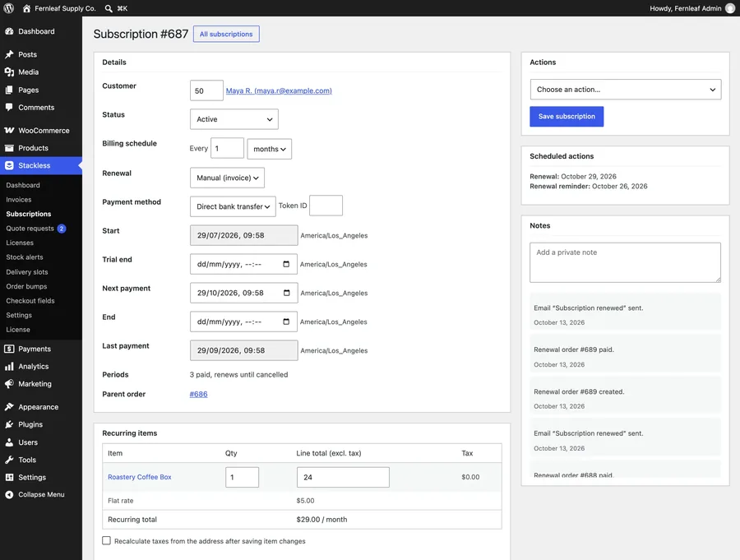Viewport: 740px width, 560px height.
Task: Click the Appearance brush icon
Action: click(x=9, y=406)
